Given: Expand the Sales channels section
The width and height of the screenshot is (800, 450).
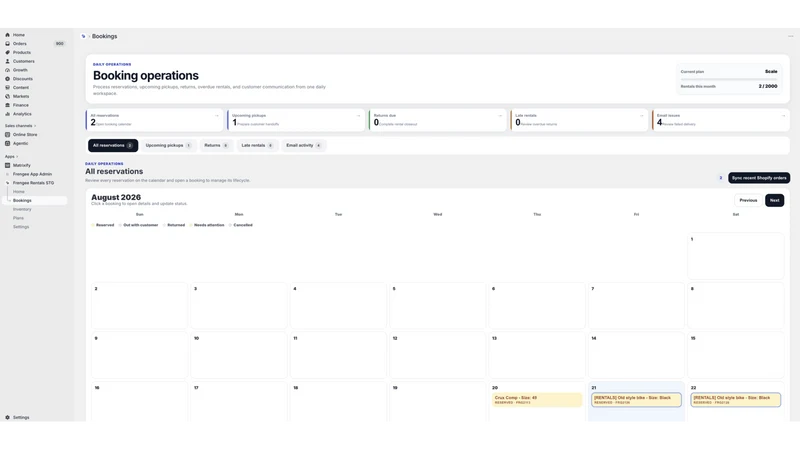Looking at the screenshot, I should [x=21, y=126].
